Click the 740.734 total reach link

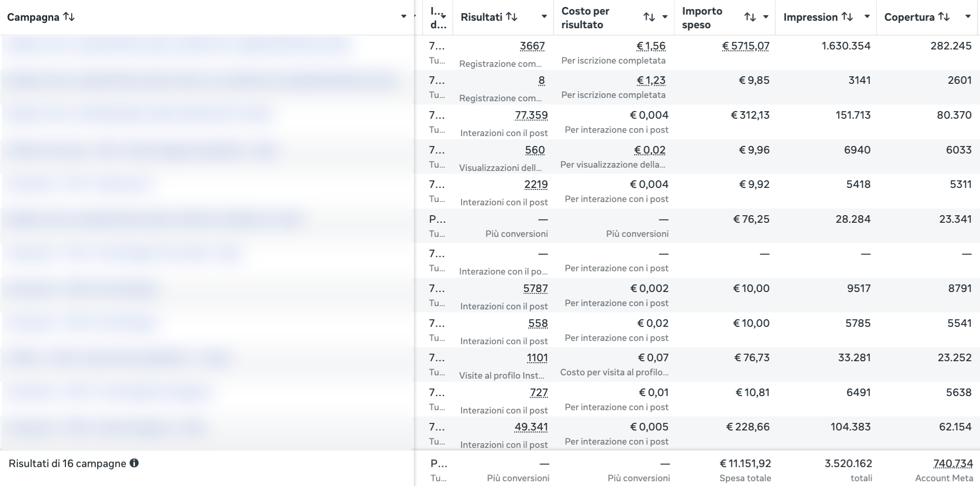click(x=953, y=464)
